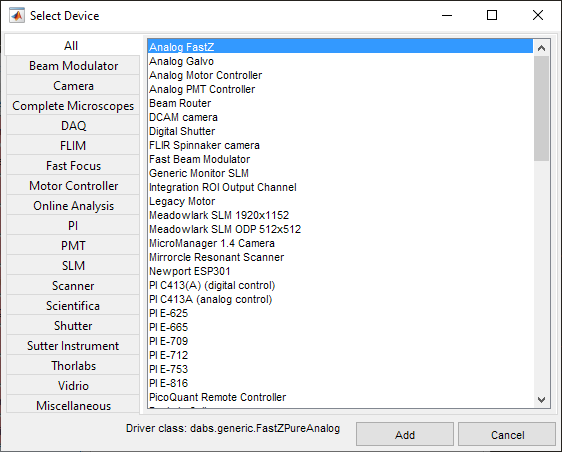This screenshot has width=562, height=452.
Task: Select PI C413A (analog control)
Action: (x=340, y=299)
